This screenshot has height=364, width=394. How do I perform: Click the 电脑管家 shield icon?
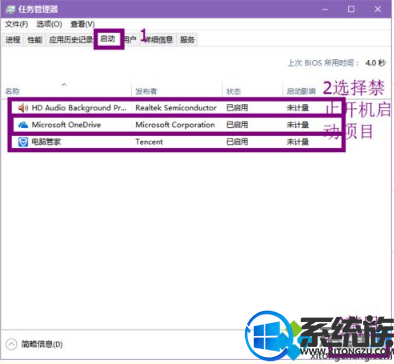click(23, 142)
